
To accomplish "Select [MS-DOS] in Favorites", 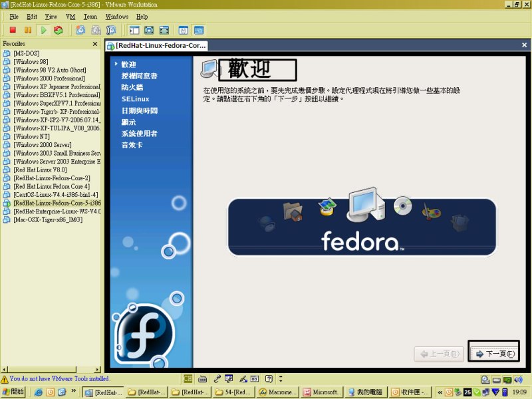I will pos(27,53).
